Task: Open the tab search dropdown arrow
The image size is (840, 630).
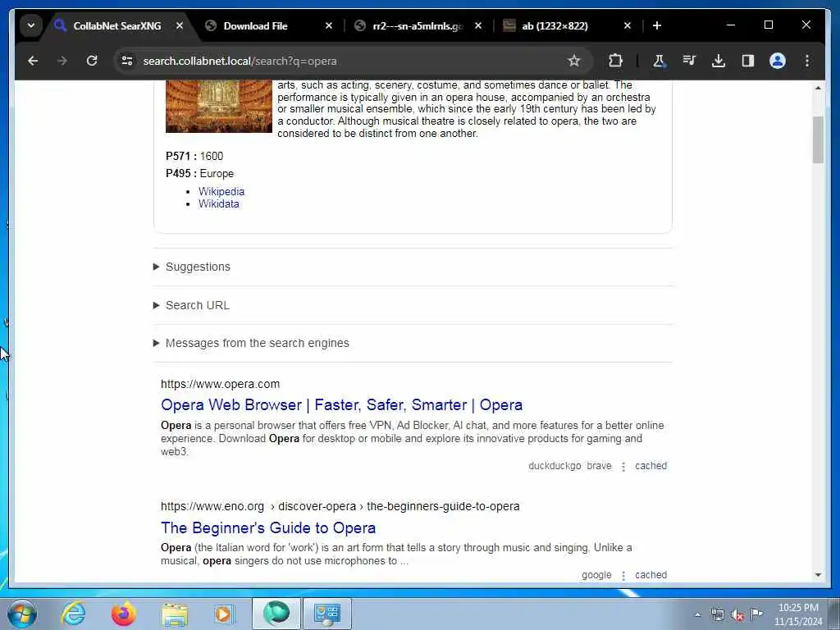Action: (x=31, y=25)
